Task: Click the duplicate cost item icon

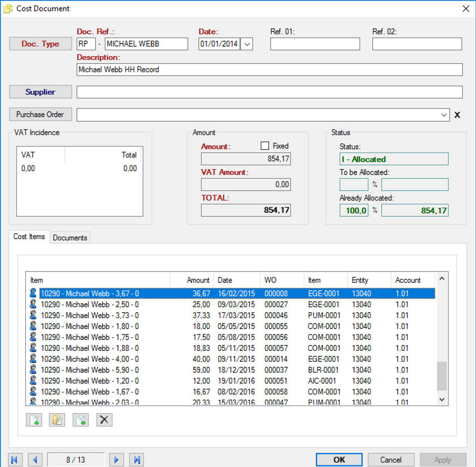Action: tap(81, 420)
